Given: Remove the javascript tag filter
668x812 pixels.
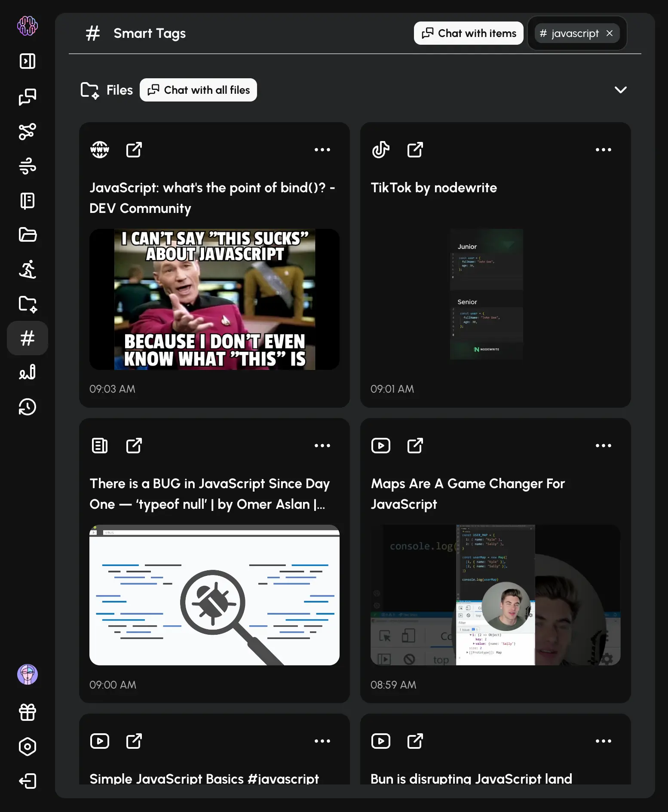Looking at the screenshot, I should [610, 33].
